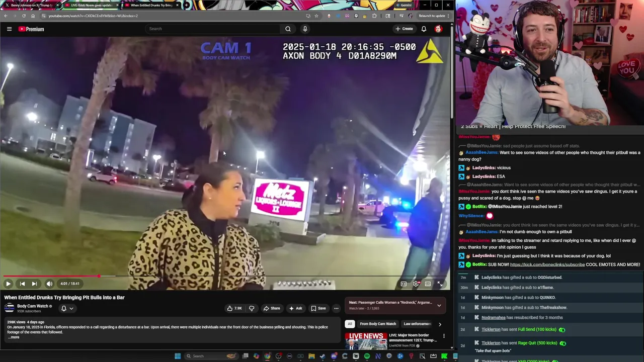Start voice search with the microphone icon
This screenshot has width=644, height=362.
[305, 29]
